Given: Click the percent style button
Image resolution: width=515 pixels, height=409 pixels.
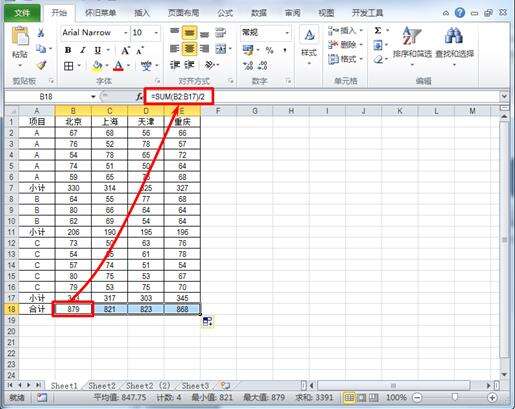Looking at the screenshot, I should click(x=269, y=50).
